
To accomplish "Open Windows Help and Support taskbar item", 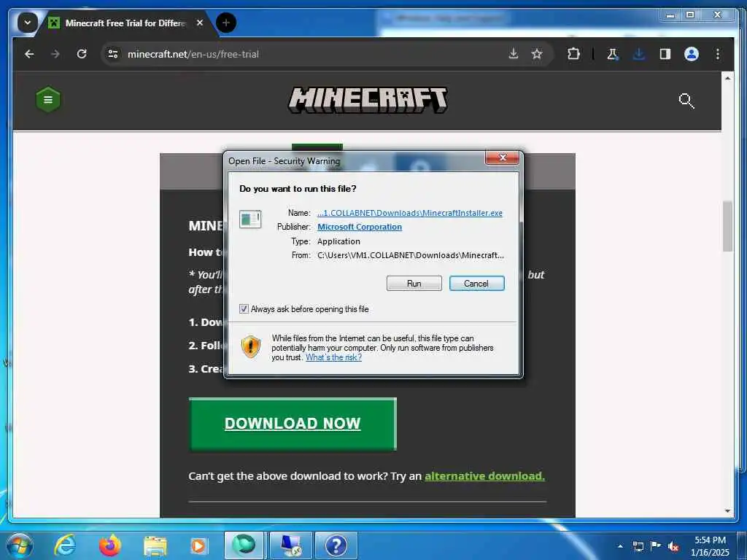I will point(336,545).
